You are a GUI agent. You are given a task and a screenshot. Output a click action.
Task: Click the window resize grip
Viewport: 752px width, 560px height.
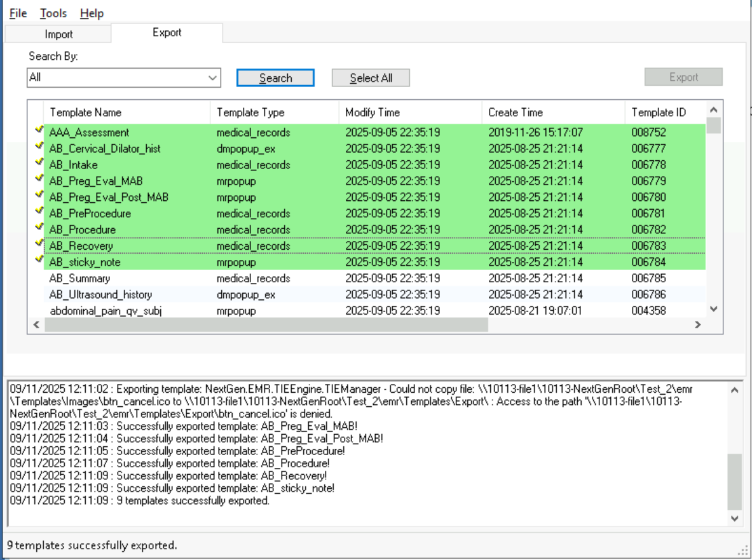click(742, 551)
